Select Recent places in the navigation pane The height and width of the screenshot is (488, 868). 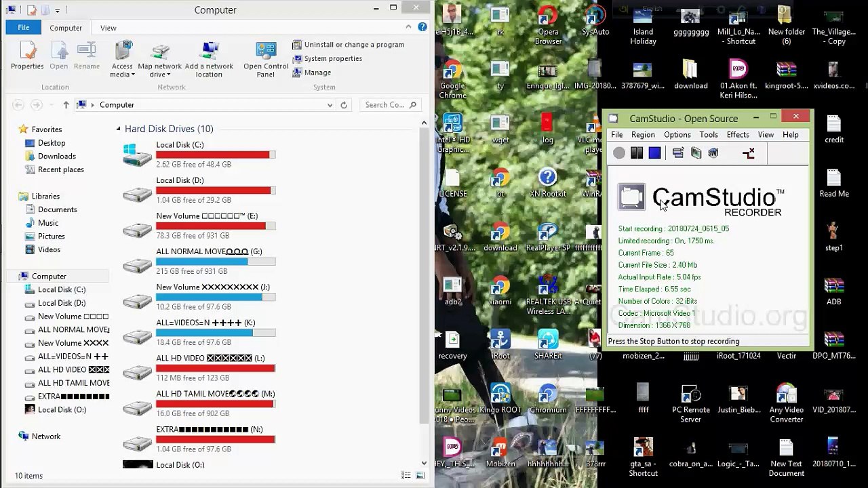click(x=61, y=169)
